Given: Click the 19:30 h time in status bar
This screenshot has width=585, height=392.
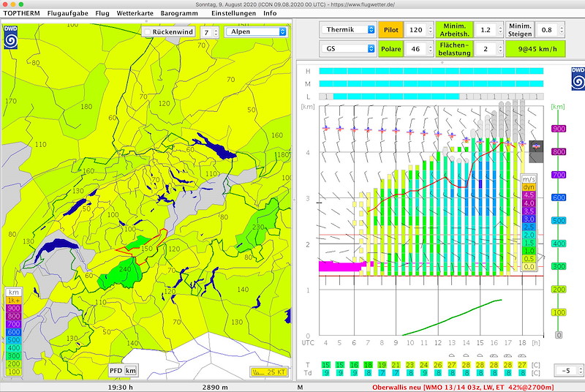Looking at the screenshot, I should [x=120, y=387].
